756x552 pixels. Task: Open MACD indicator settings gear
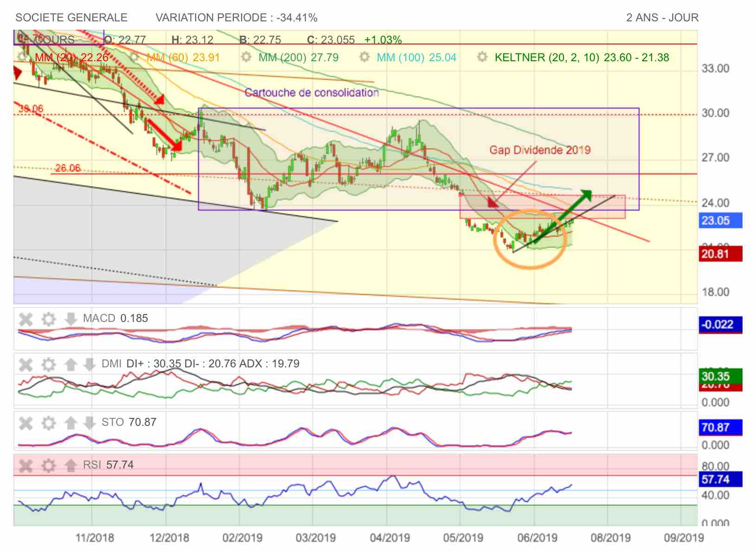(48, 319)
